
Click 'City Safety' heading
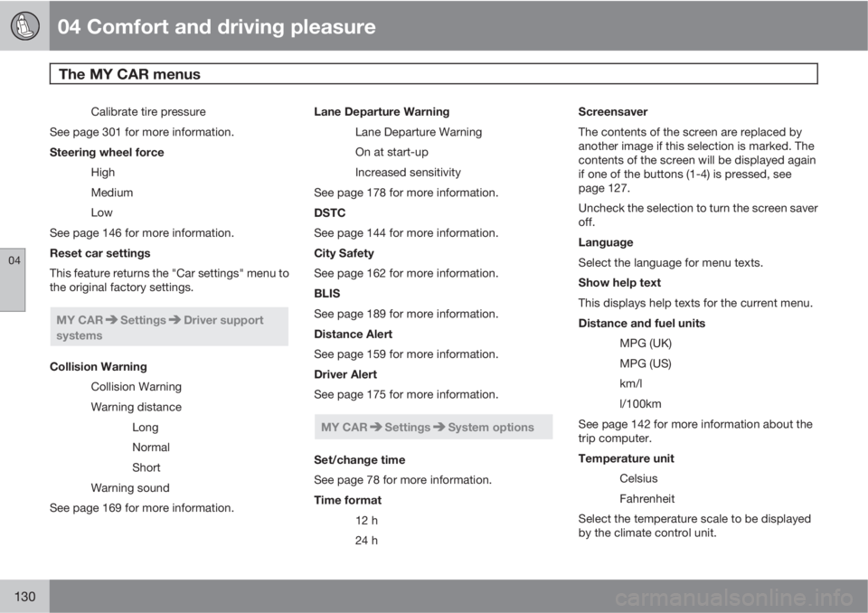click(344, 253)
